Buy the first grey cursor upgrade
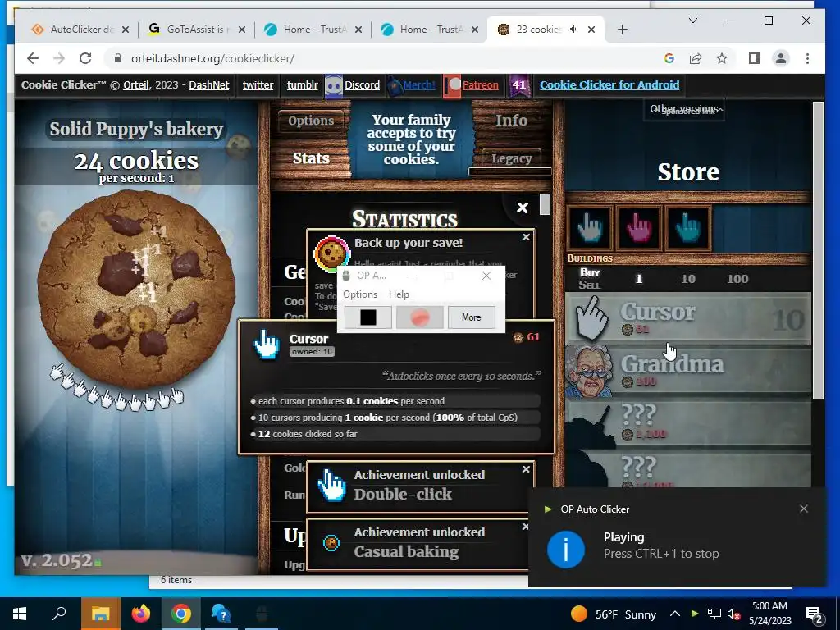This screenshot has width=840, height=630. click(589, 228)
